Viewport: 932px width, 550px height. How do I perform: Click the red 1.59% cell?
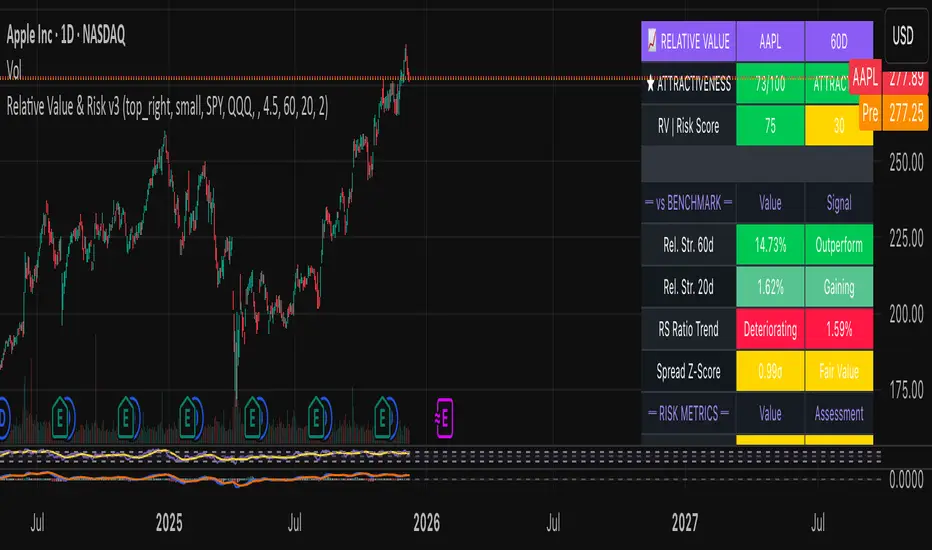[839, 329]
